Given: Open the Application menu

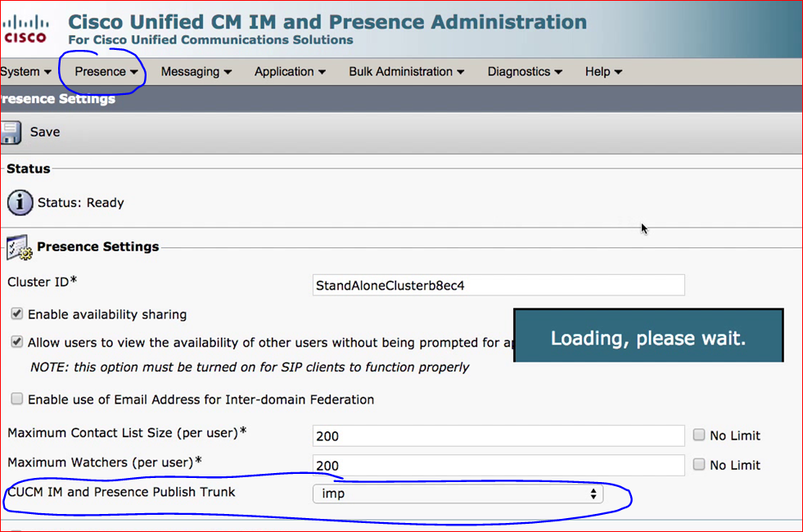Looking at the screenshot, I should coord(290,72).
